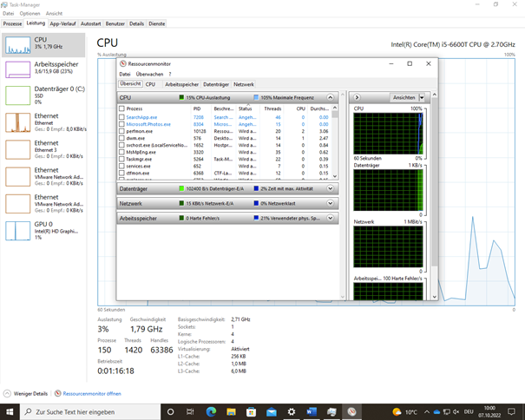This screenshot has width=525, height=420.
Task: Select Ethernet 3 entry in sidebar
Action: [43, 149]
